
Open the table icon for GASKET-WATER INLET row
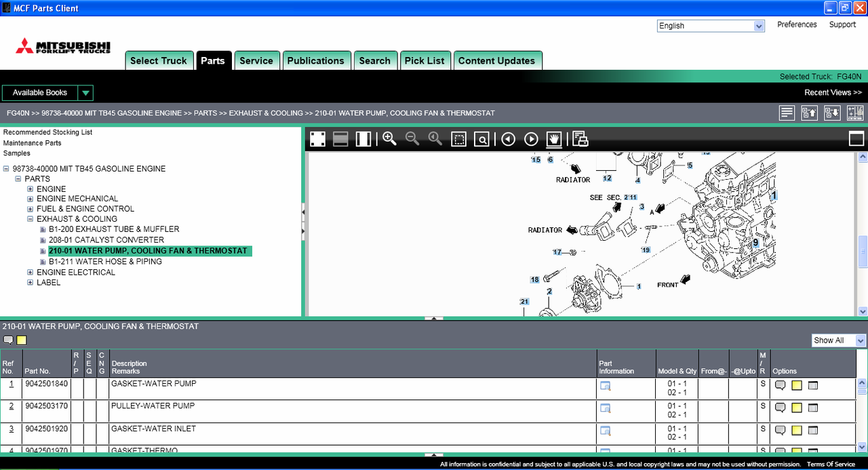pyautogui.click(x=813, y=430)
